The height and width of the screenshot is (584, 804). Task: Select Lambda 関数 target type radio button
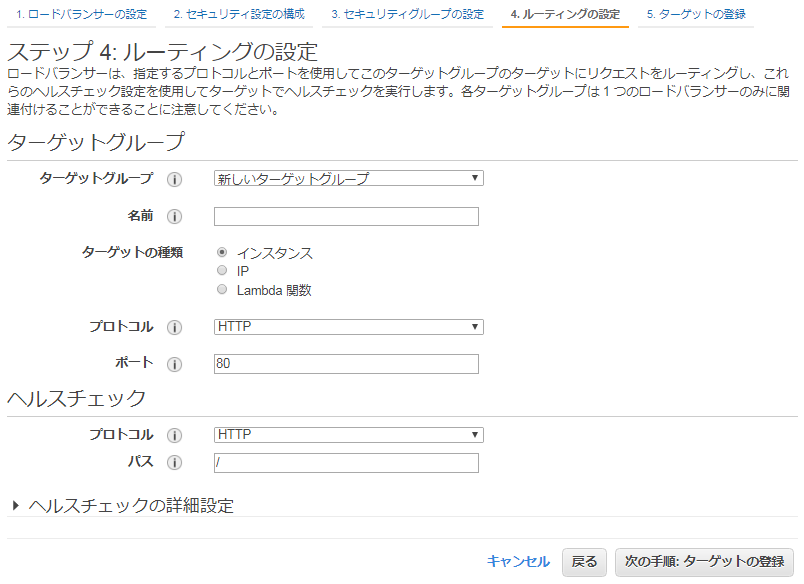pyautogui.click(x=222, y=290)
